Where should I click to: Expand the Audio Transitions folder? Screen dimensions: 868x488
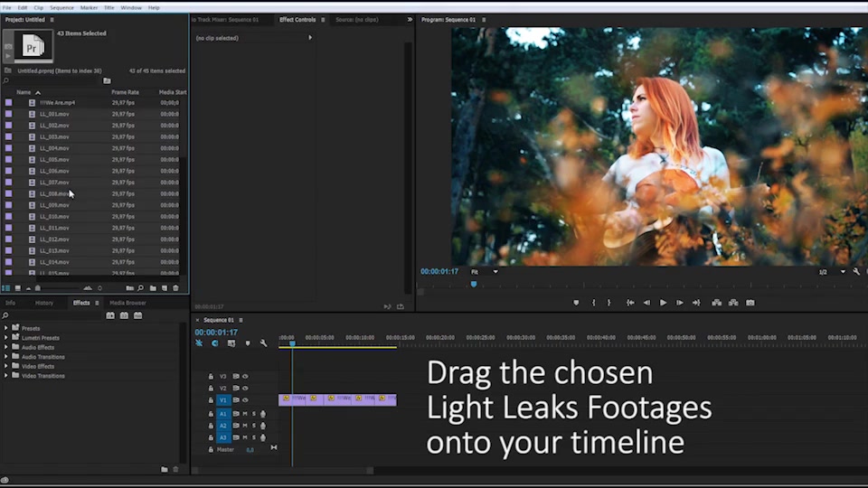coord(6,356)
